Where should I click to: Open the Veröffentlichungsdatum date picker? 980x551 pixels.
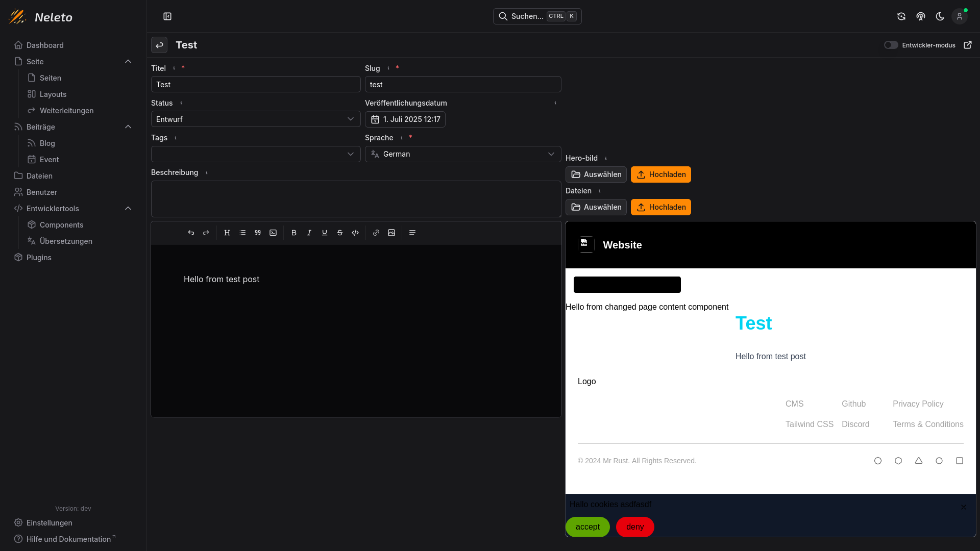[x=405, y=119]
